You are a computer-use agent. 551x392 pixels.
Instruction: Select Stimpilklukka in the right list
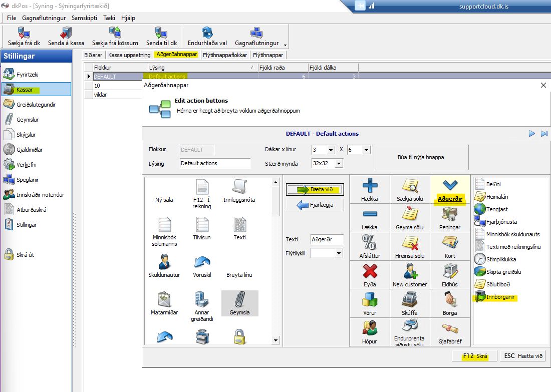pos(501,259)
